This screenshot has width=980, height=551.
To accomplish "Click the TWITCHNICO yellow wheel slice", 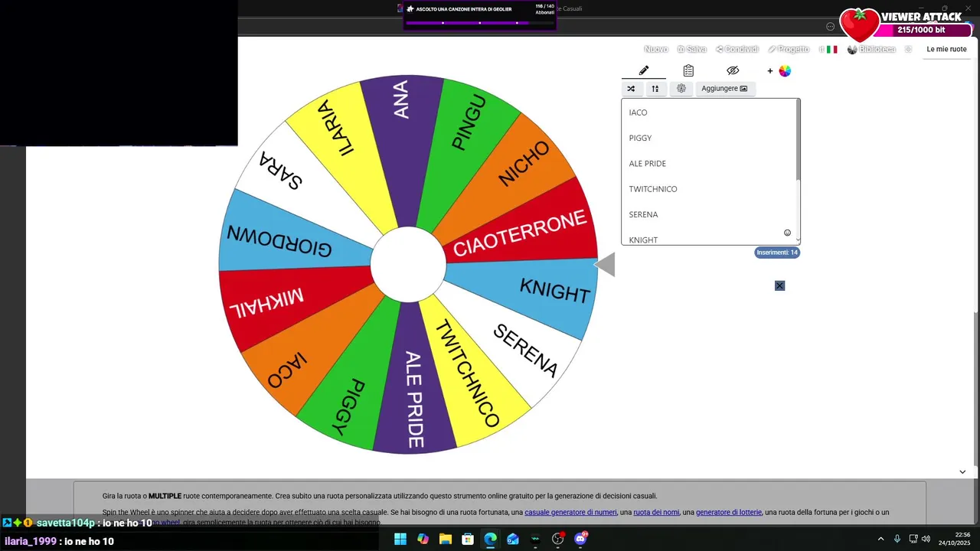I will click(x=467, y=375).
